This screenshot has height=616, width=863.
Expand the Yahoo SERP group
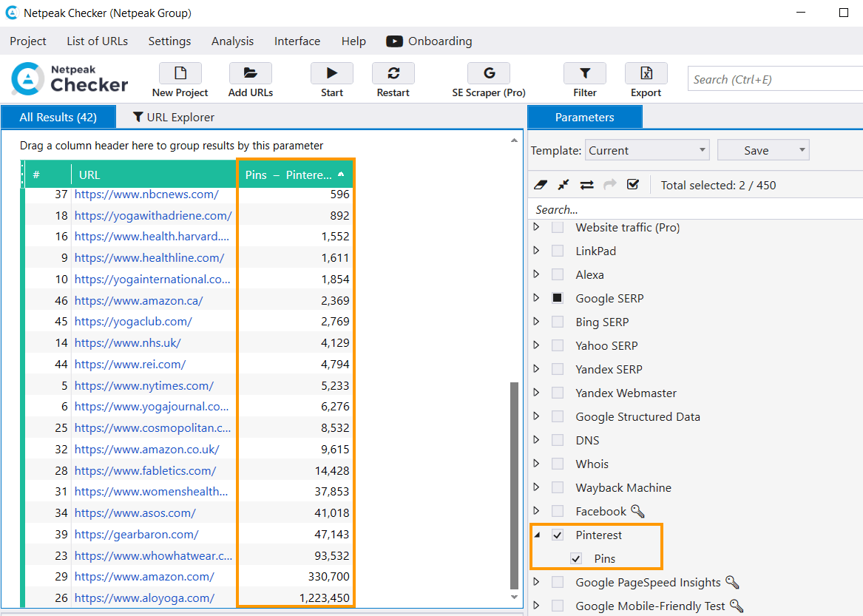tap(537, 345)
